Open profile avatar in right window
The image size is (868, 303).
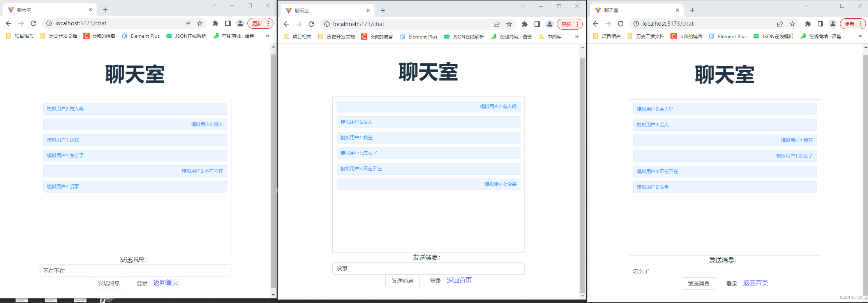(833, 24)
